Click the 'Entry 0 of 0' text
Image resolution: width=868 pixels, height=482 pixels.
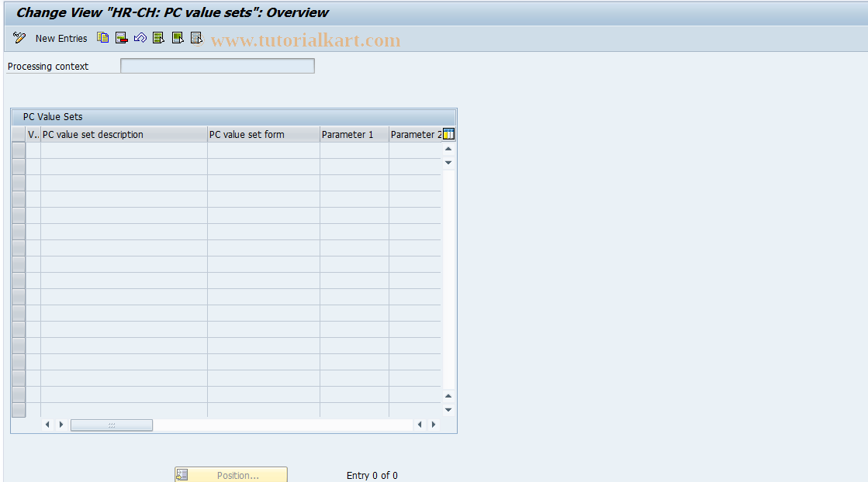pos(372,475)
